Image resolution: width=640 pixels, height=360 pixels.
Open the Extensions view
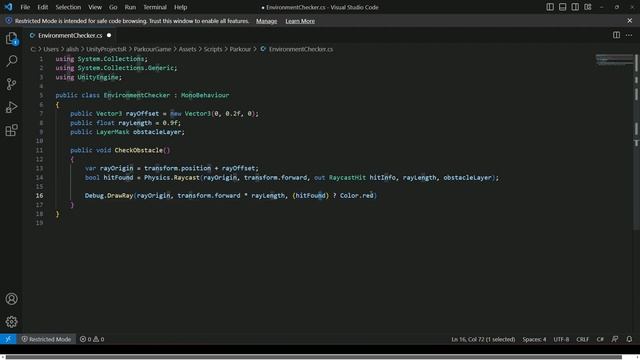[11, 130]
